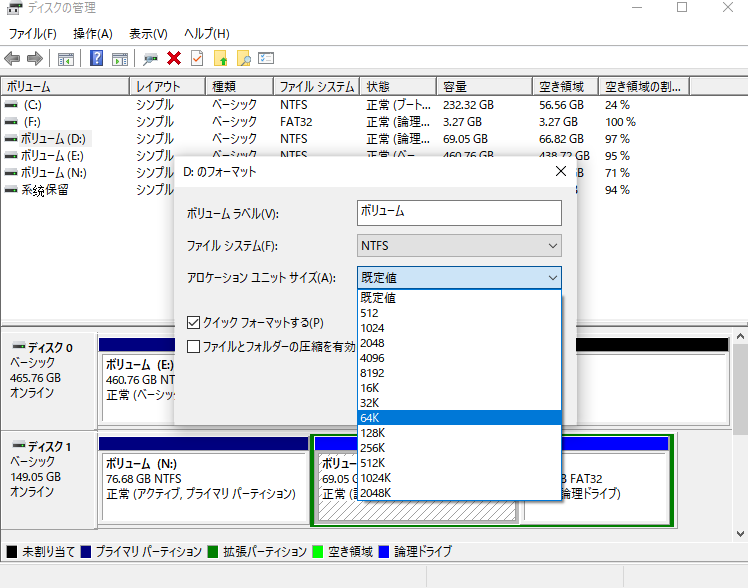The image size is (748, 588).
Task: Select the drive icon of ボリューム (E:) row
Action: click(x=11, y=156)
